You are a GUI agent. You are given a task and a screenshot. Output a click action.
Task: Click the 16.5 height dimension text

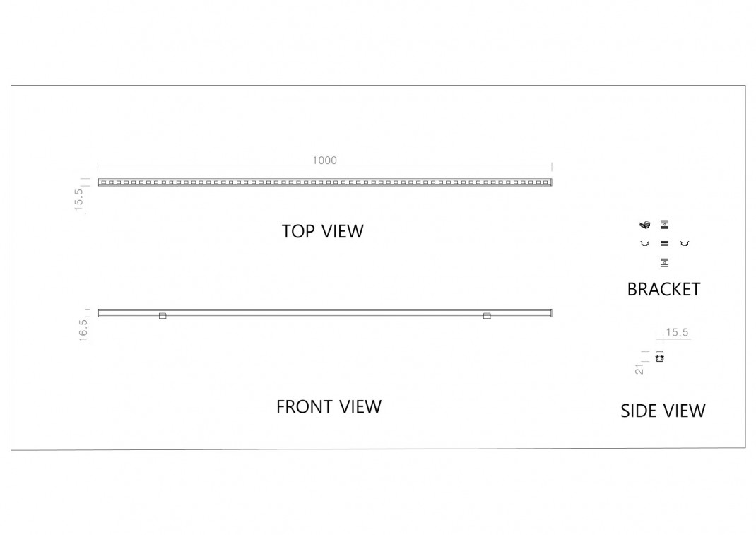(83, 331)
